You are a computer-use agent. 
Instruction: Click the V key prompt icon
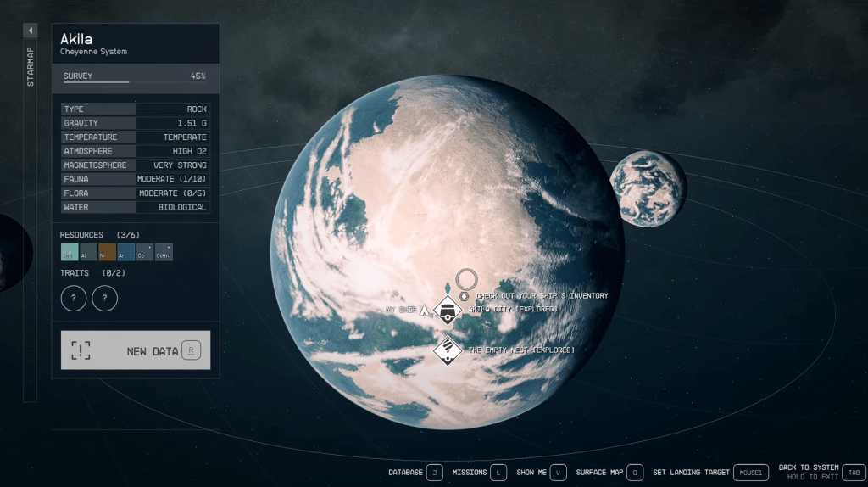(558, 473)
